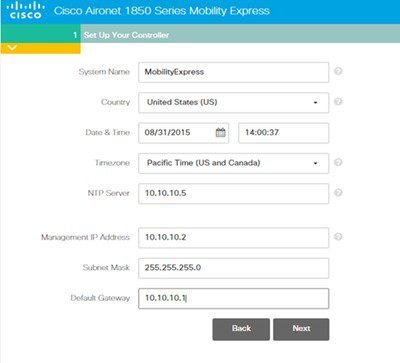
Task: Click the System Name label
Action: tap(104, 72)
